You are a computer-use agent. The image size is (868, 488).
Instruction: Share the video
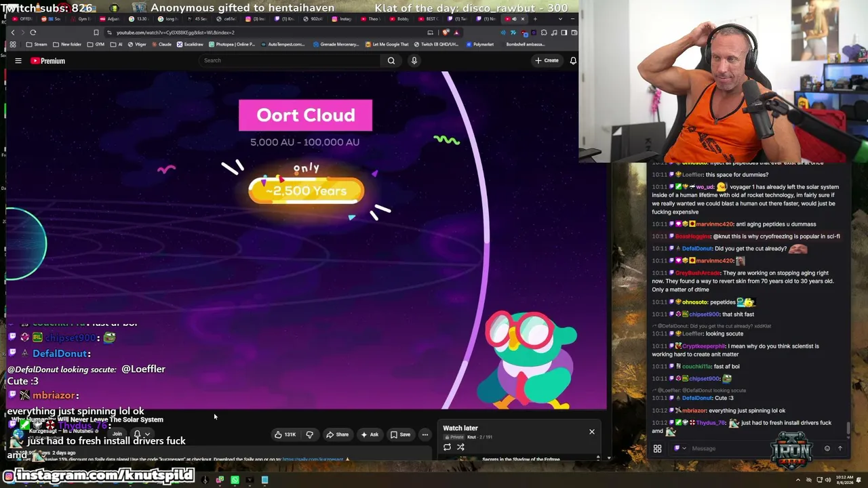(337, 434)
